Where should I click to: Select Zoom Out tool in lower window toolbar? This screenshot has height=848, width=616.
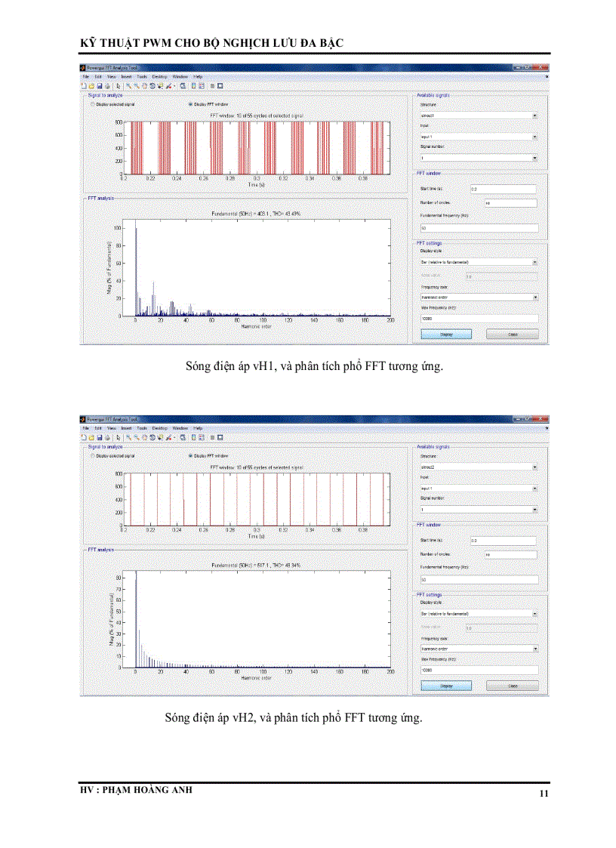(x=137, y=437)
